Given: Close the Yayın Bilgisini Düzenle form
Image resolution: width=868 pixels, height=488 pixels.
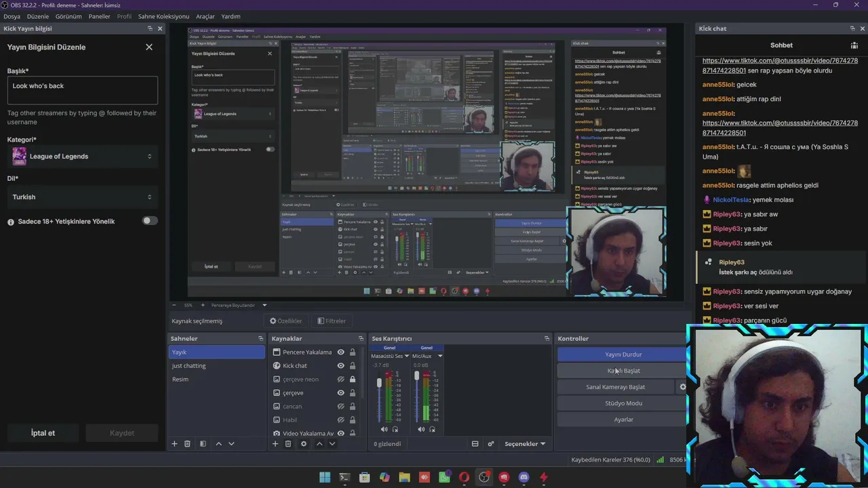Looking at the screenshot, I should pyautogui.click(x=149, y=47).
